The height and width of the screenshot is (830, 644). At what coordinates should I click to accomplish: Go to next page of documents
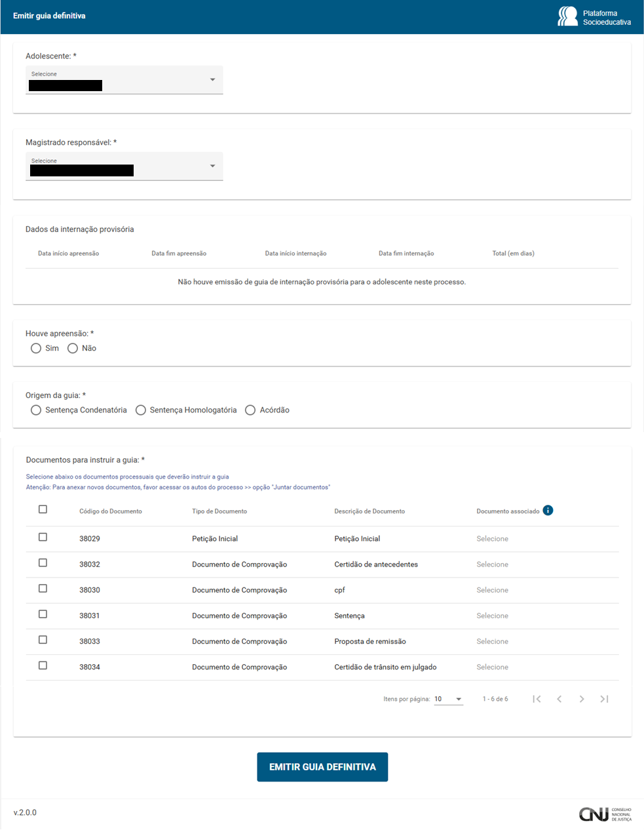(x=582, y=699)
